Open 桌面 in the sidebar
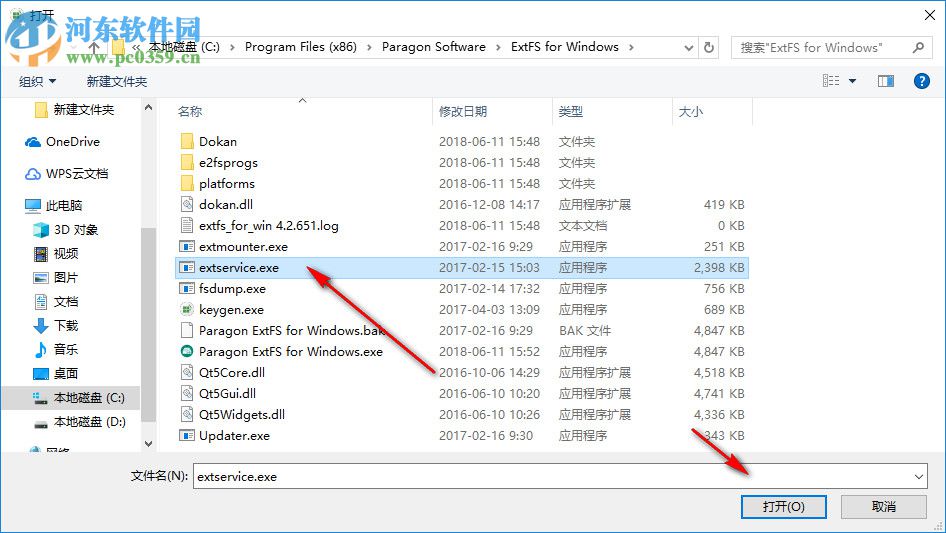The image size is (946, 533). click(56, 374)
